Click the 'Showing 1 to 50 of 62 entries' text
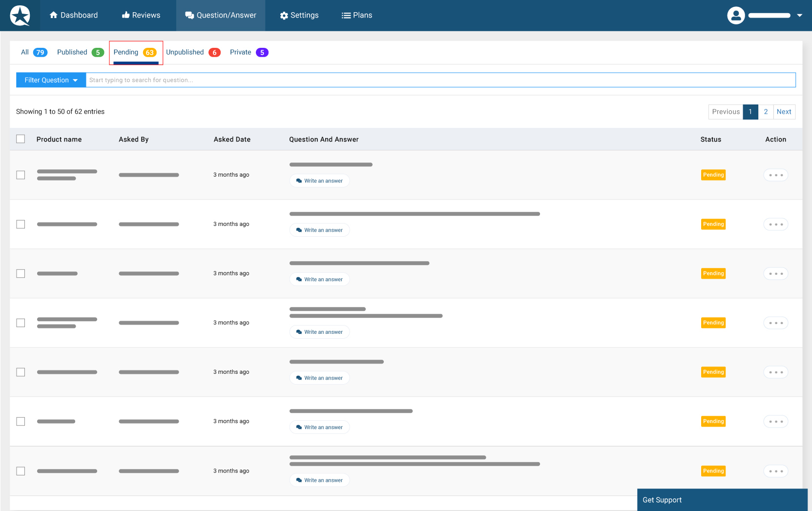Image resolution: width=812 pixels, height=511 pixels. 61,112
